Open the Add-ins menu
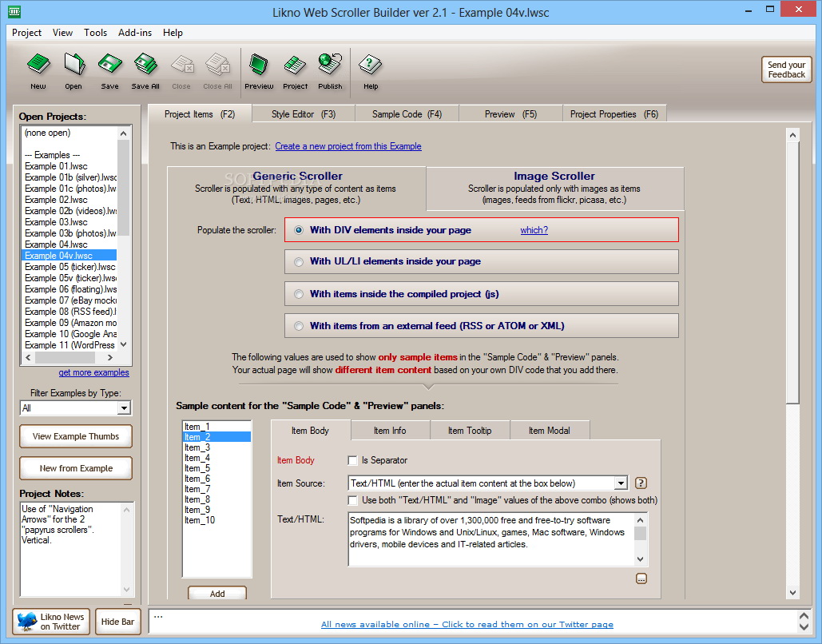 (x=135, y=33)
